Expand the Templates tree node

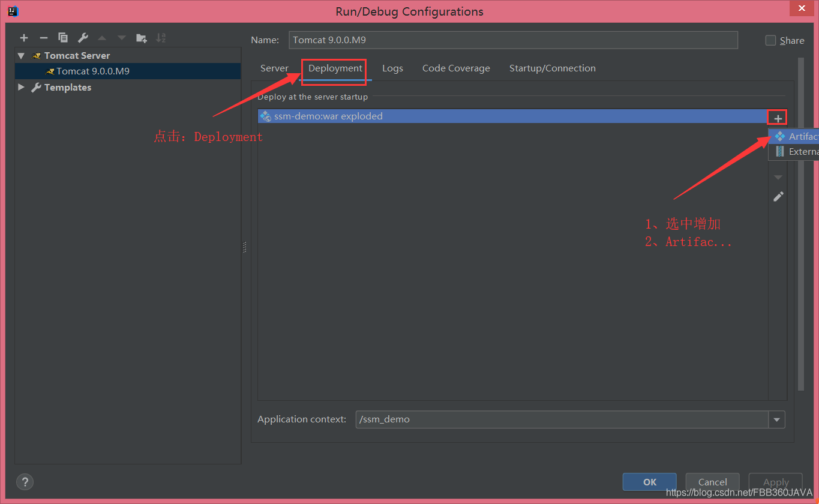tap(22, 87)
